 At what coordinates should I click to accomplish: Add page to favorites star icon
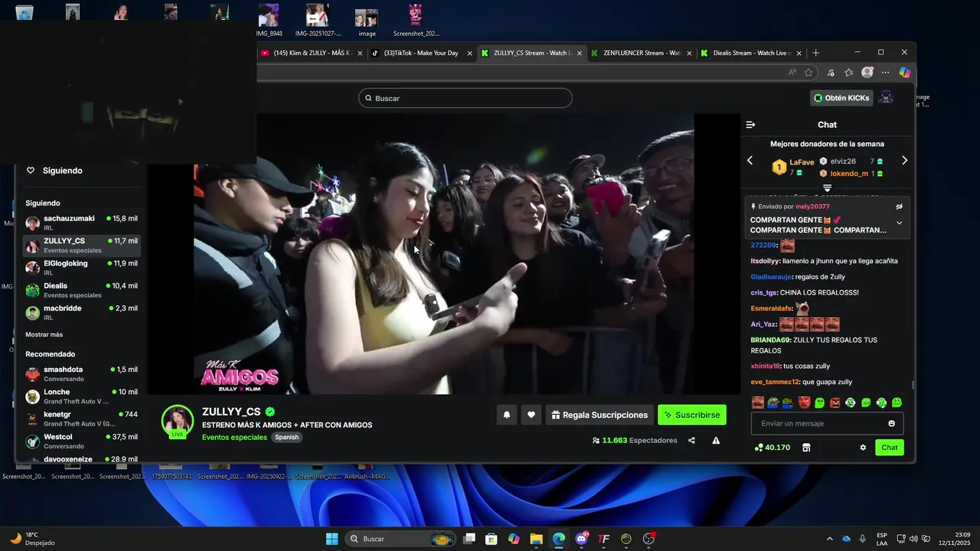pos(808,73)
